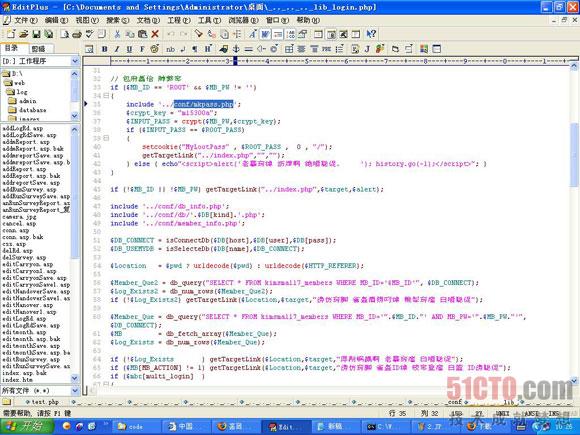The image size is (580, 435).
Task: Open the 所有文件 (*.*) file filter dropdown
Action: click(75, 391)
